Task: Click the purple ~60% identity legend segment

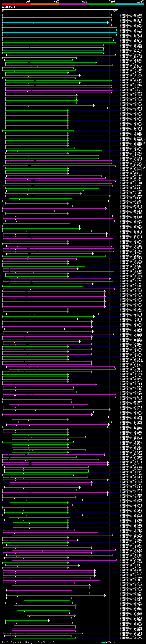Action: pos(73,4)
